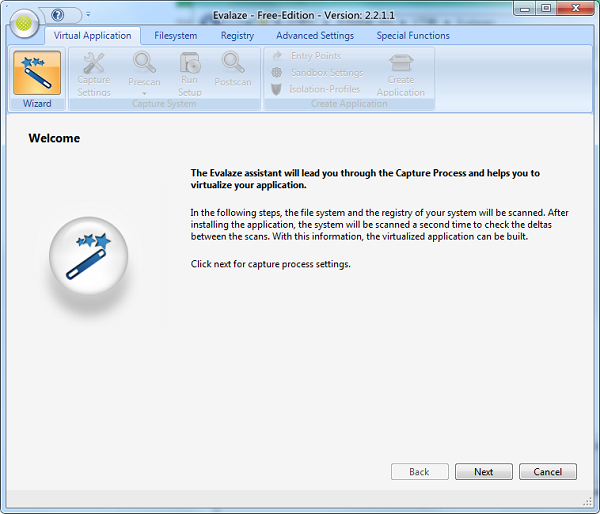This screenshot has width=600, height=514.
Task: Click the window resize grip corner
Action: click(x=587, y=501)
